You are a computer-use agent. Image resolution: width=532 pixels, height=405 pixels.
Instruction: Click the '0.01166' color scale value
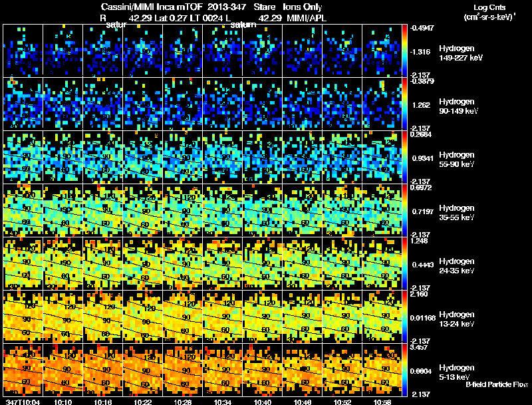tap(423, 318)
